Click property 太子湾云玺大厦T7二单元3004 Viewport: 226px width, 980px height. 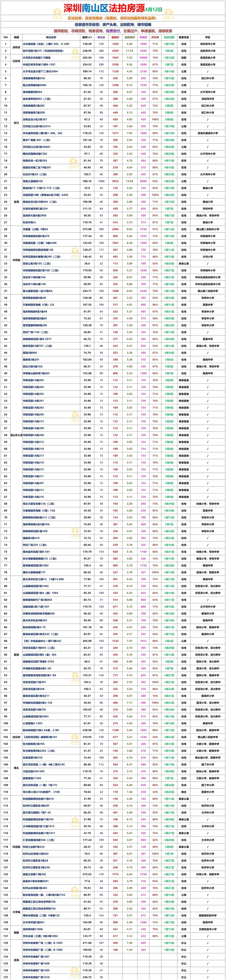[40, 71]
